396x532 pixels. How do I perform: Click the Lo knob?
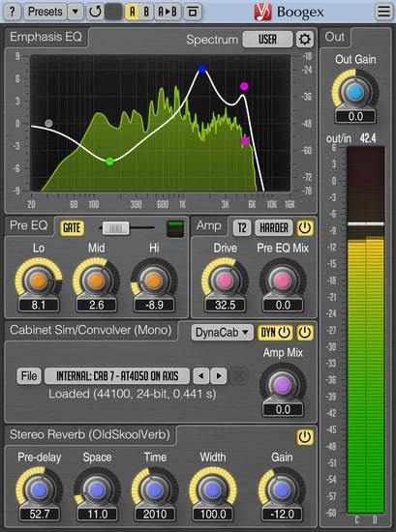click(x=39, y=281)
